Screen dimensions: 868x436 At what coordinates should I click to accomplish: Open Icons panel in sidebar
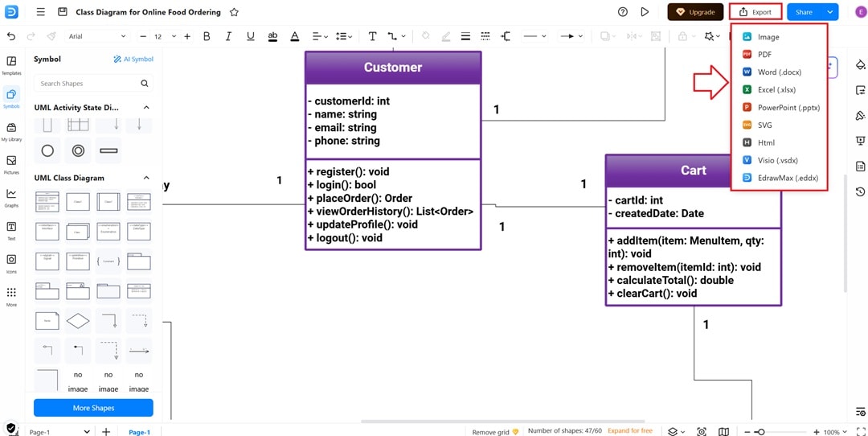pos(11,264)
